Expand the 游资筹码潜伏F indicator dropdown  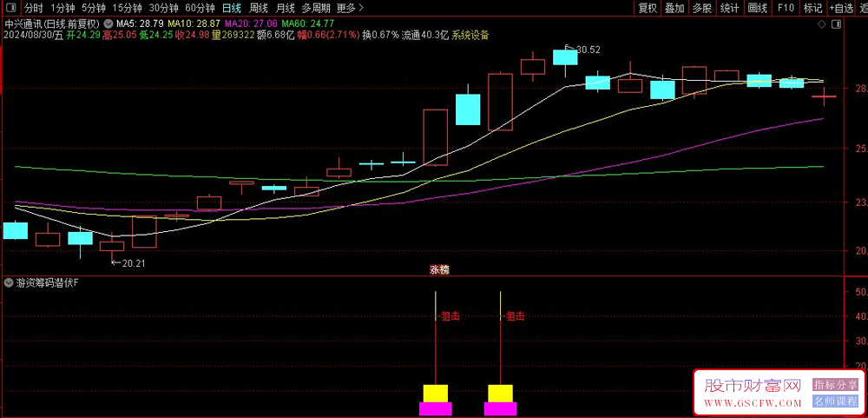tap(8, 282)
